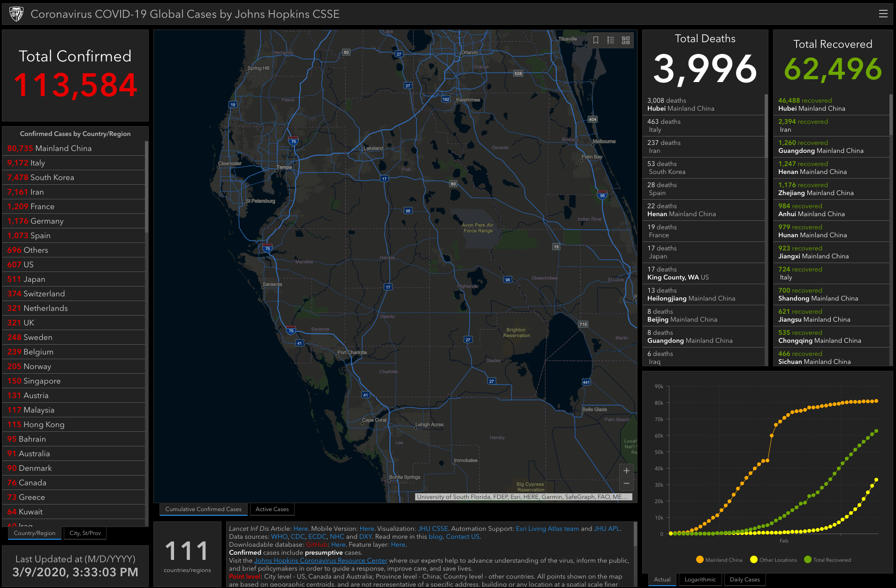Show the Logarithmic chart view
The image size is (896, 588).
click(x=700, y=580)
